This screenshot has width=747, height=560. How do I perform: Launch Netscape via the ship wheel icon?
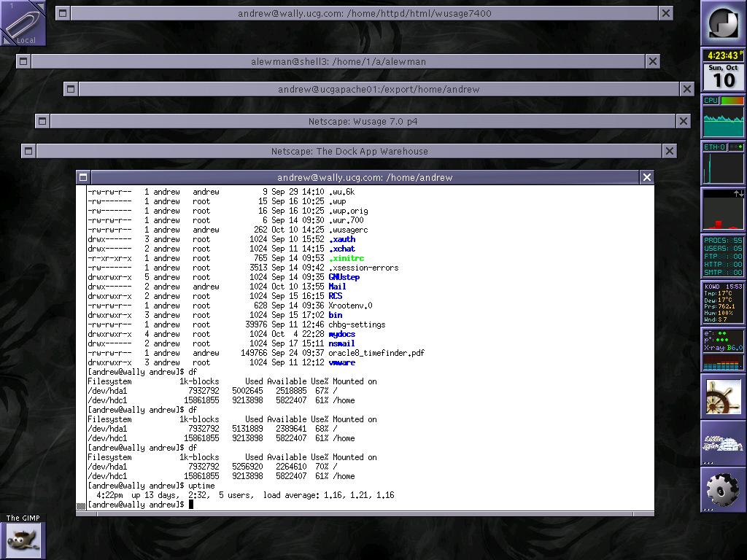[x=723, y=397]
